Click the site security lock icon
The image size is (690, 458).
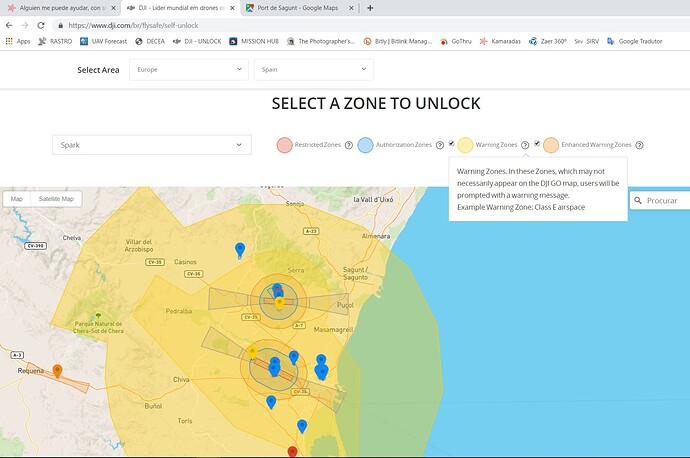point(60,26)
